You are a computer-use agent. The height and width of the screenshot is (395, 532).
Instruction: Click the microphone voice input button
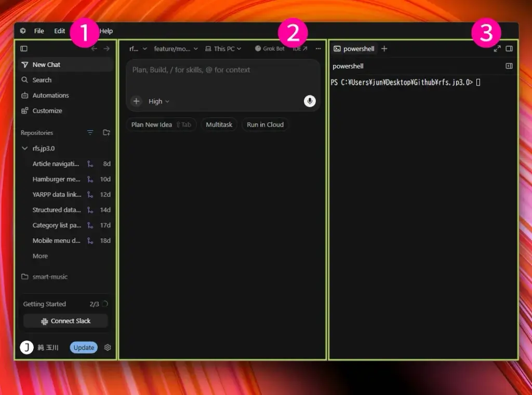point(310,101)
